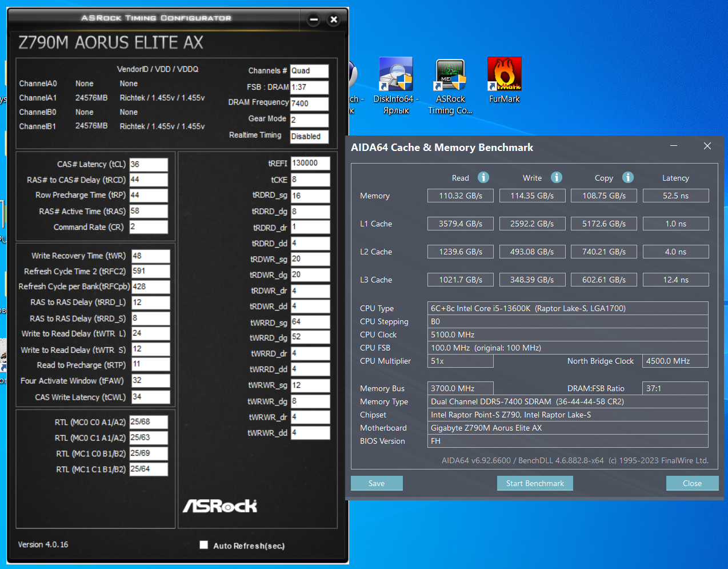Screen dimensions: 728x569
Task: Click the Gear Mode field
Action: click(309, 120)
